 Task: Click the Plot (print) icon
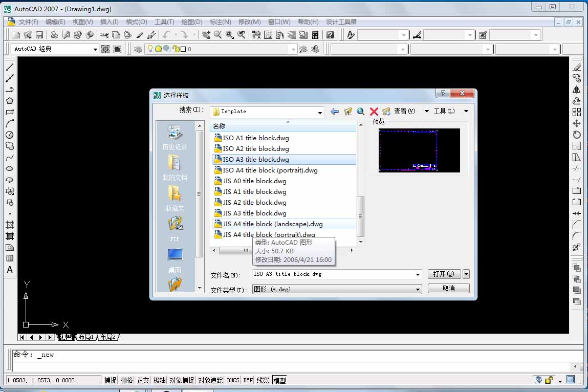pyautogui.click(x=54, y=35)
